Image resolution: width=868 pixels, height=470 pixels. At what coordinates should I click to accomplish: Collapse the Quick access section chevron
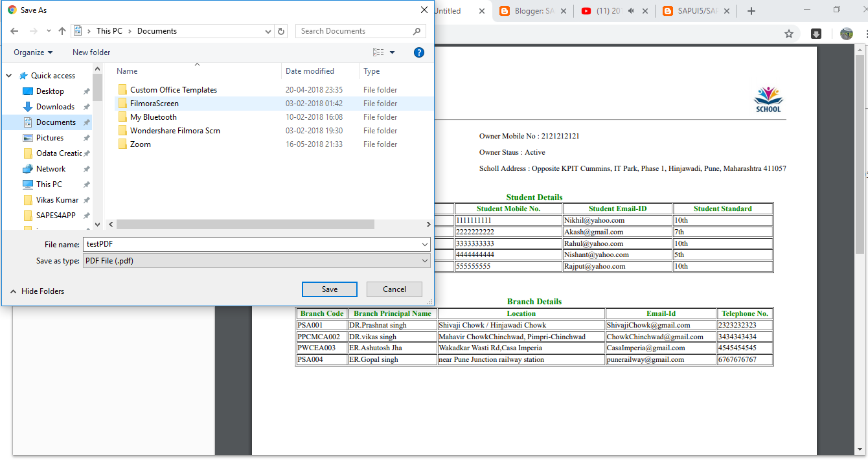tap(8, 75)
